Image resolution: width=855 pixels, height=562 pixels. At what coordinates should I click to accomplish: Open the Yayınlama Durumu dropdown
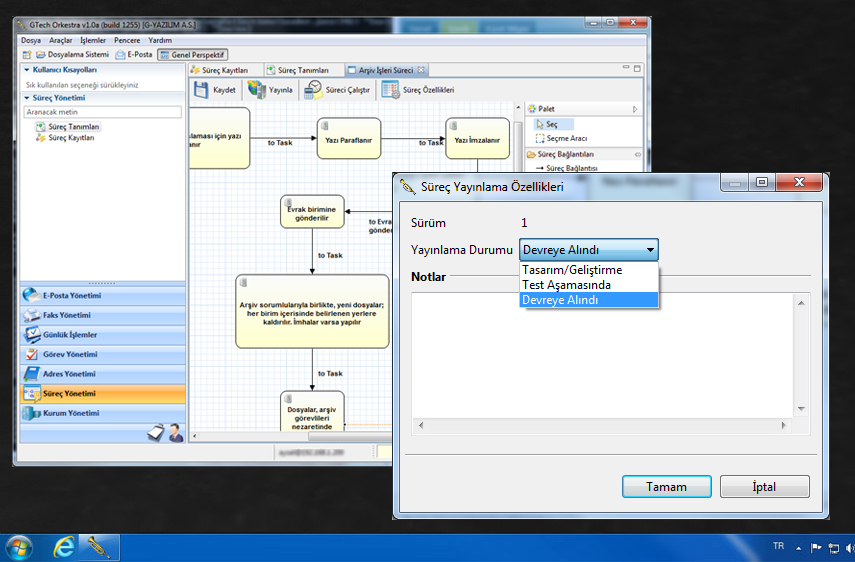click(589, 250)
